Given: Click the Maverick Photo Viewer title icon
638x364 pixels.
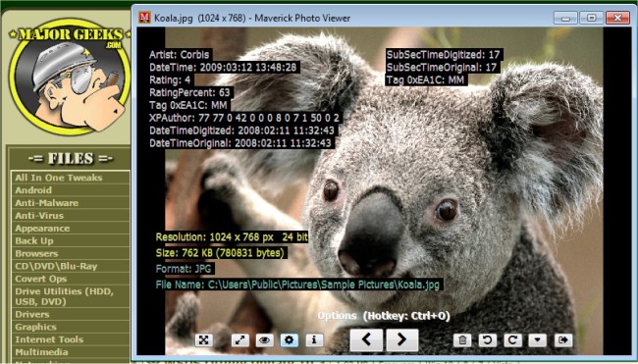Looking at the screenshot, I should click(x=144, y=18).
